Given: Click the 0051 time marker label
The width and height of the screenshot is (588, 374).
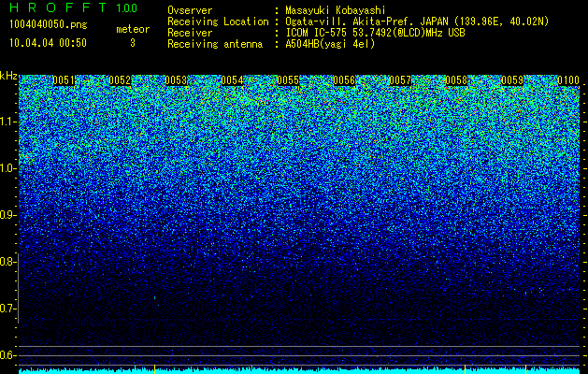Looking at the screenshot, I should click(x=64, y=80).
